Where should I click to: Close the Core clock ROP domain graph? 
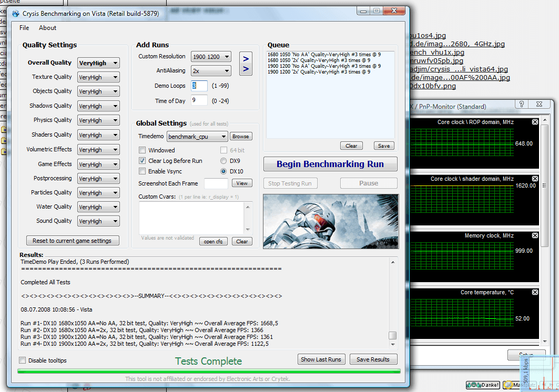(x=535, y=122)
